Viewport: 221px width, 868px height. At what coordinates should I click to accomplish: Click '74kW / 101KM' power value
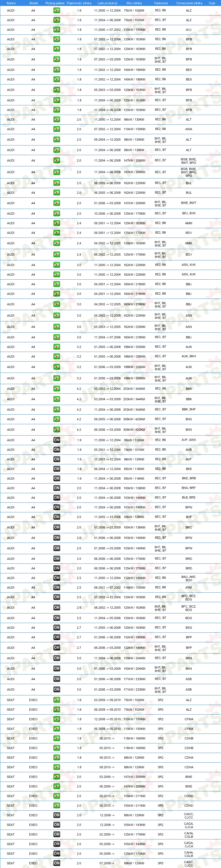click(x=134, y=449)
